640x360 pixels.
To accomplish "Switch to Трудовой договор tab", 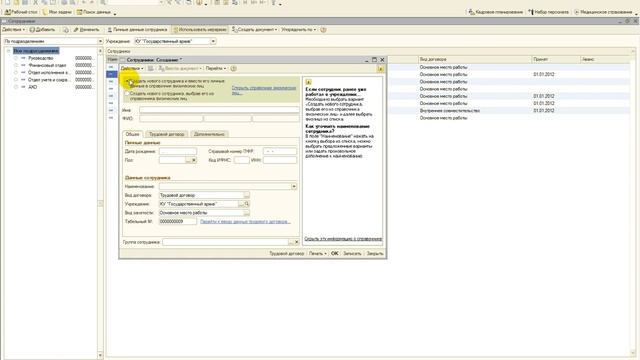I will 167,134.
